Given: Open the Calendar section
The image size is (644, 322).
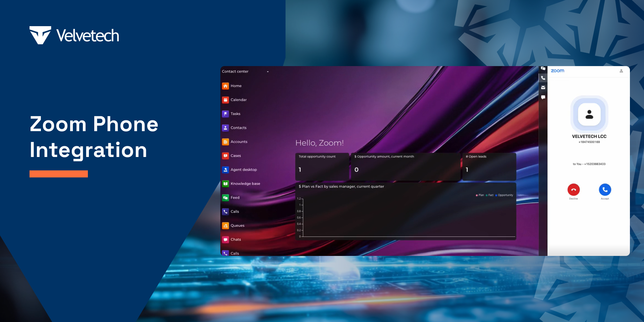Looking at the screenshot, I should coord(234,100).
